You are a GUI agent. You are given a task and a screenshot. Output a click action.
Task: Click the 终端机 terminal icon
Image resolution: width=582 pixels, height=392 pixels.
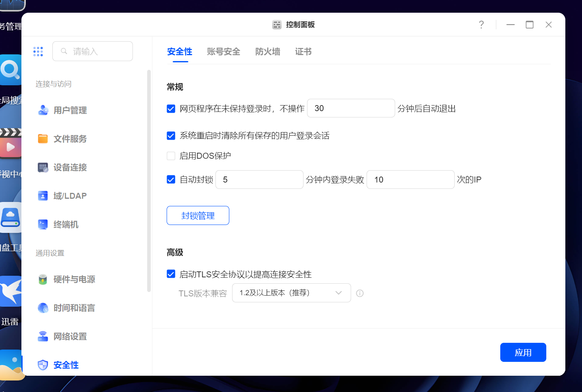tap(43, 225)
